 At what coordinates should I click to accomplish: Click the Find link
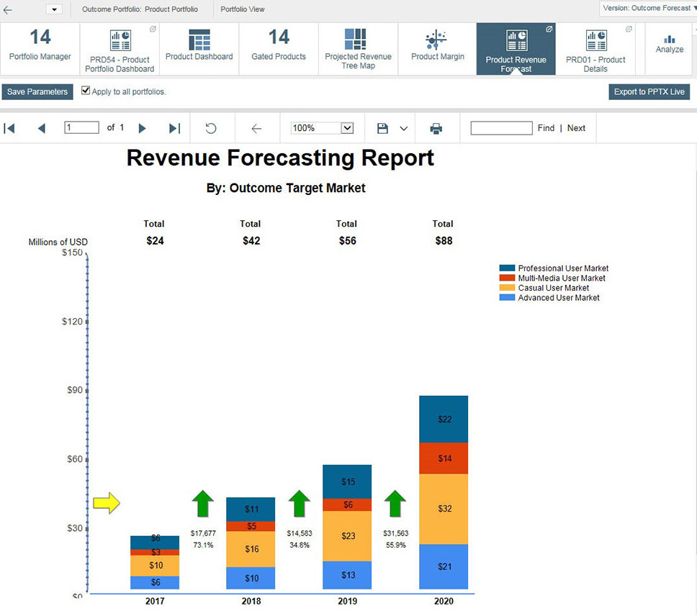(546, 128)
